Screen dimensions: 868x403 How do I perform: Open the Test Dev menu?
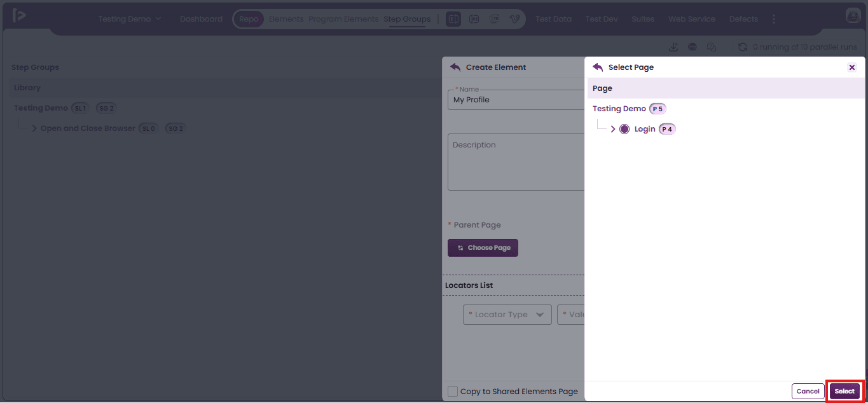(602, 19)
